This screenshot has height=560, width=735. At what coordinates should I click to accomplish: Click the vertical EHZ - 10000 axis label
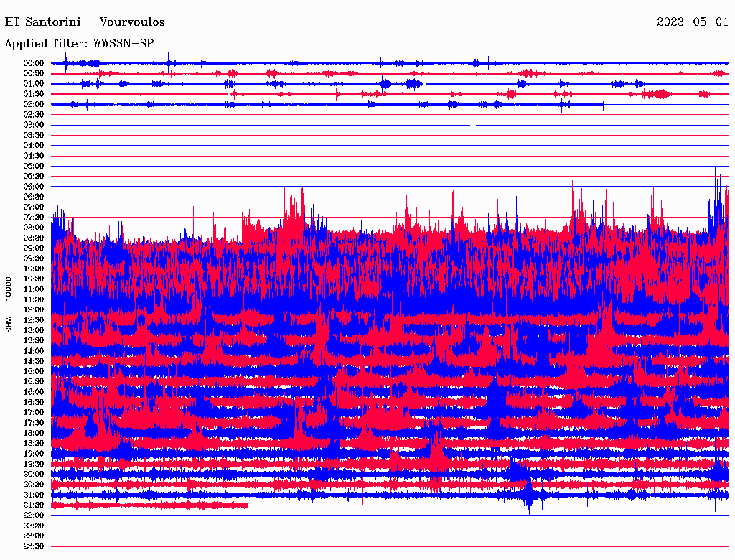(x=9, y=304)
